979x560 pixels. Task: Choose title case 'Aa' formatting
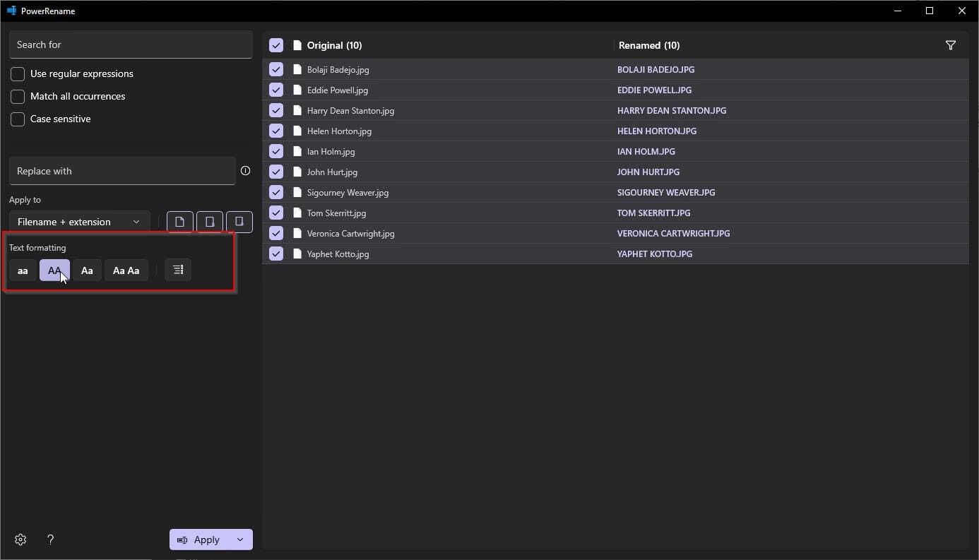(x=87, y=270)
